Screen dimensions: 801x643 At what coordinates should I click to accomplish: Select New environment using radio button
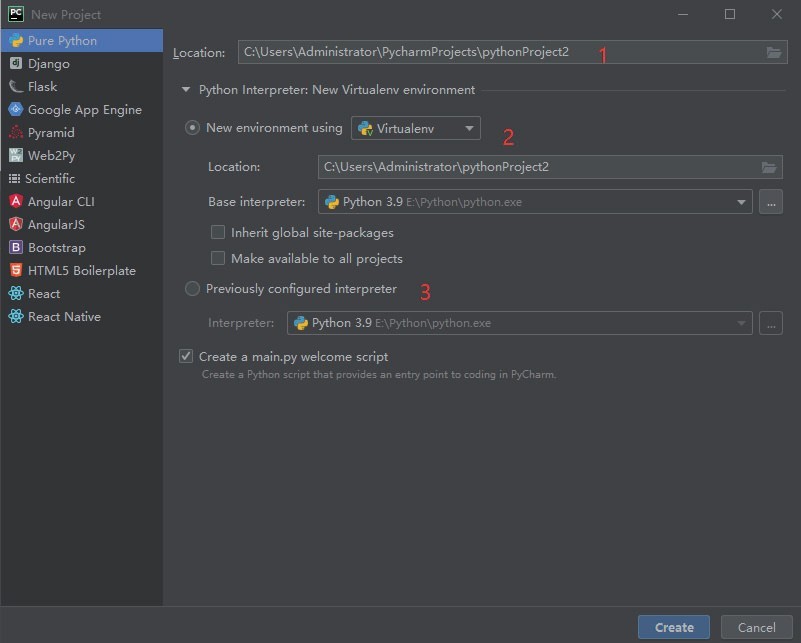(192, 128)
